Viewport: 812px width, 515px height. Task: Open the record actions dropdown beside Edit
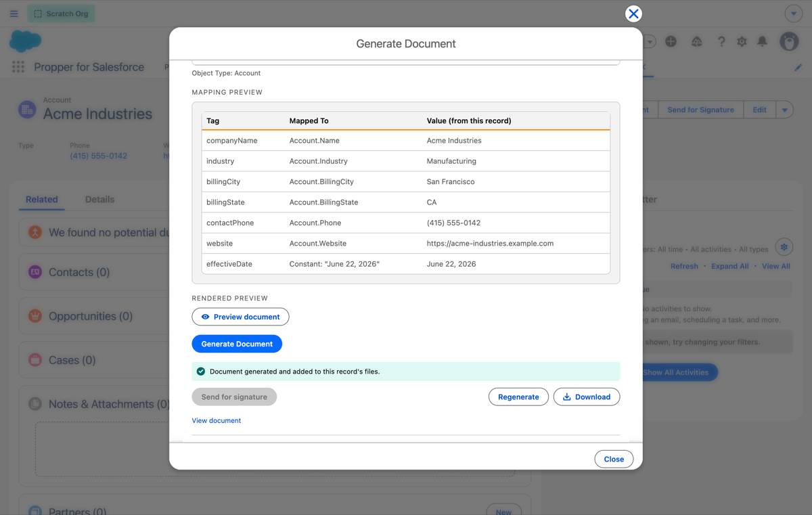785,110
